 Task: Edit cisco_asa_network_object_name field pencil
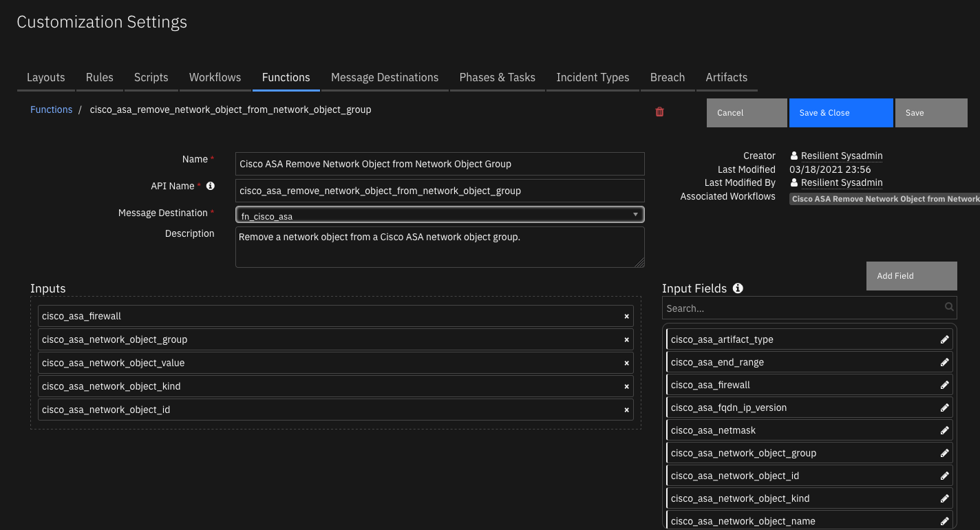coord(944,521)
